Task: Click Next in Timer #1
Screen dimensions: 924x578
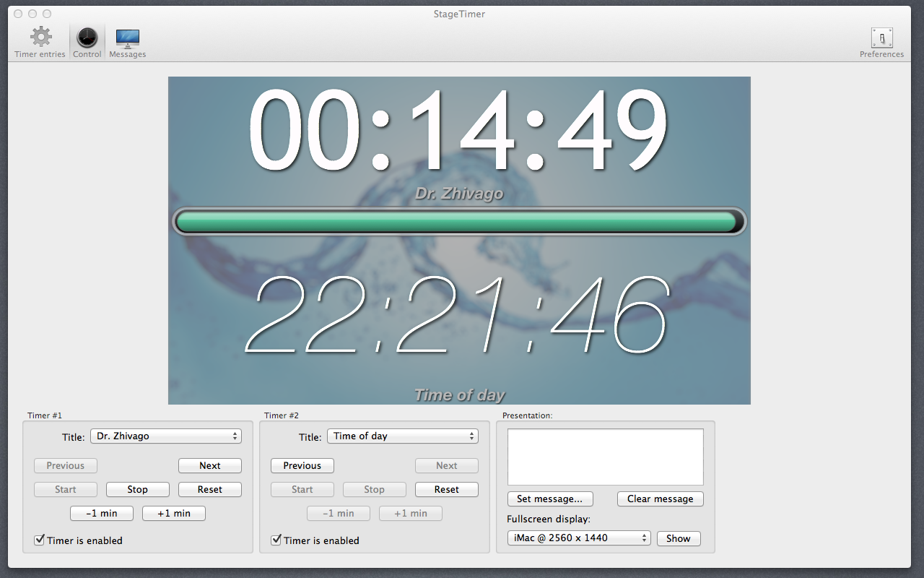Action: click(210, 466)
